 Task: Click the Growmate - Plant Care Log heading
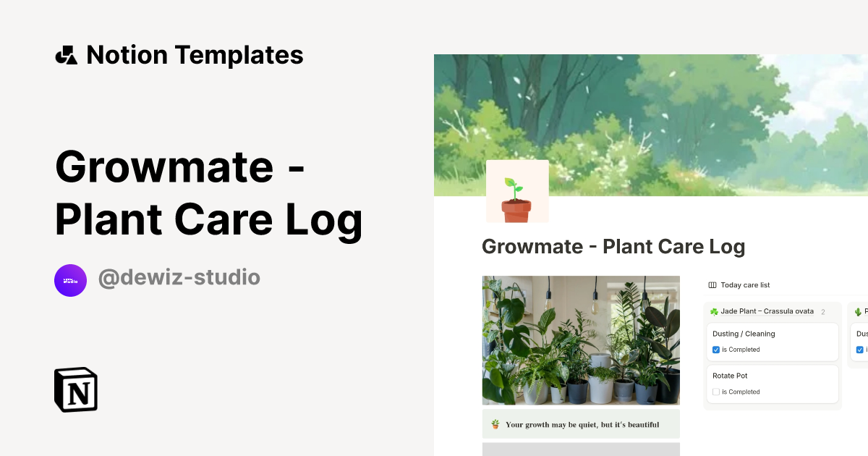(x=613, y=246)
